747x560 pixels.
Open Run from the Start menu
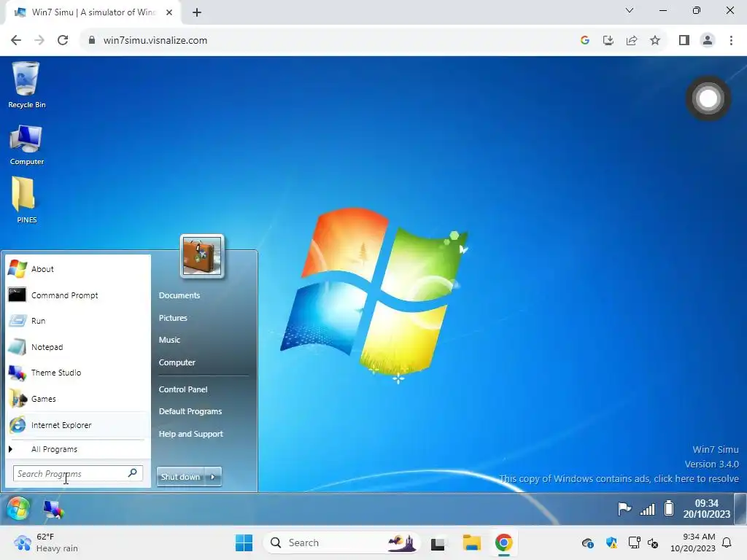coord(76,321)
